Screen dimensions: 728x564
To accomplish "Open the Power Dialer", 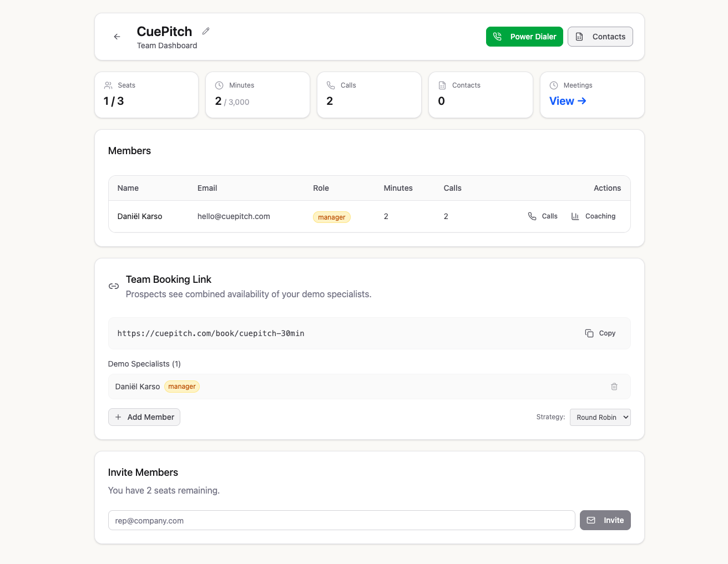I will [524, 37].
